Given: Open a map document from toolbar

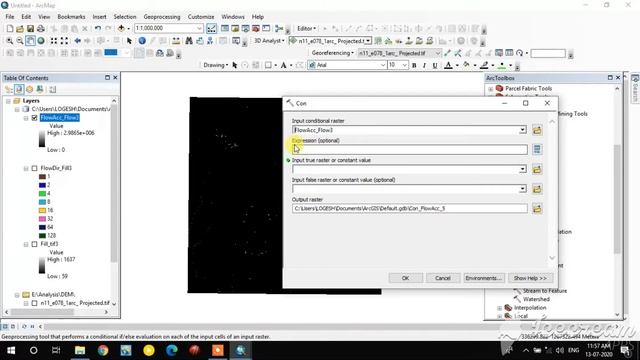Looking at the screenshot, I should pos(20,29).
